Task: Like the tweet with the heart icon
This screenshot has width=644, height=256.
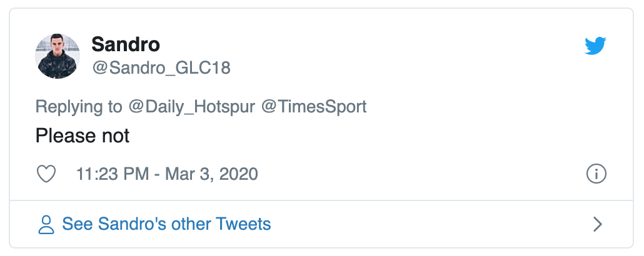Action: click(46, 174)
